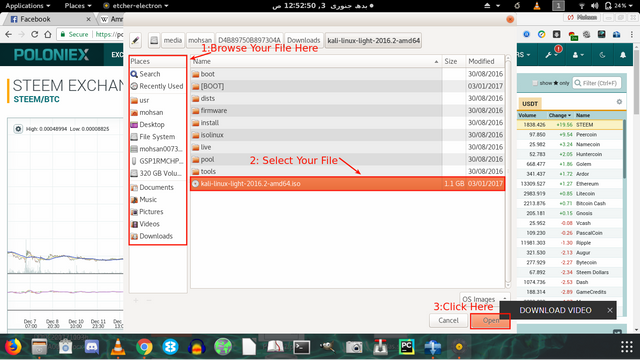Image resolution: width=640 pixels, height=360 pixels.
Task: Select the isolinux folder
Action: point(347,135)
